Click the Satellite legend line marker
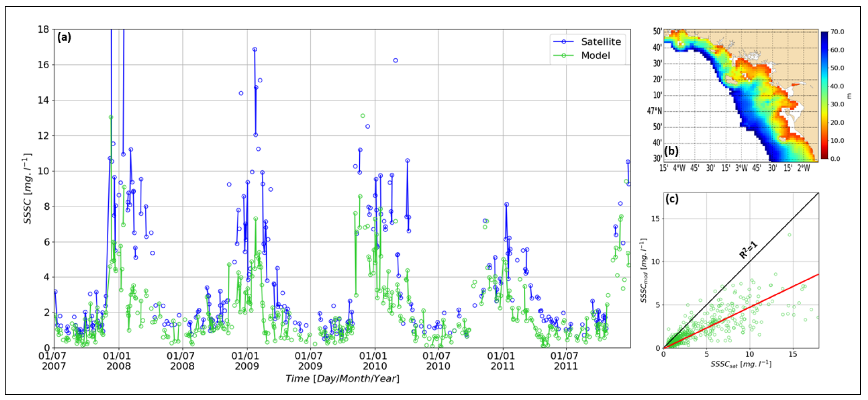 coord(563,42)
